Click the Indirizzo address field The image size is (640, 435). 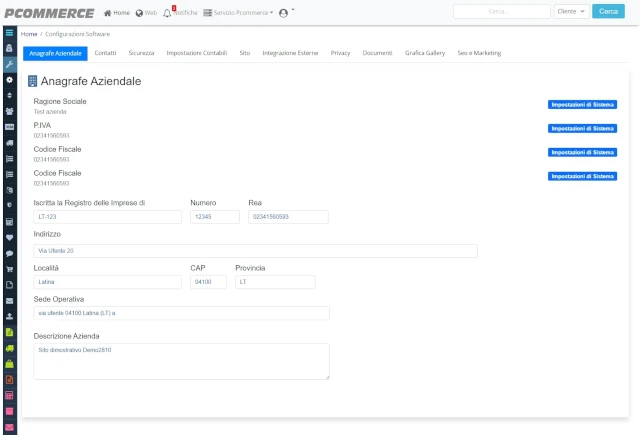pos(256,251)
